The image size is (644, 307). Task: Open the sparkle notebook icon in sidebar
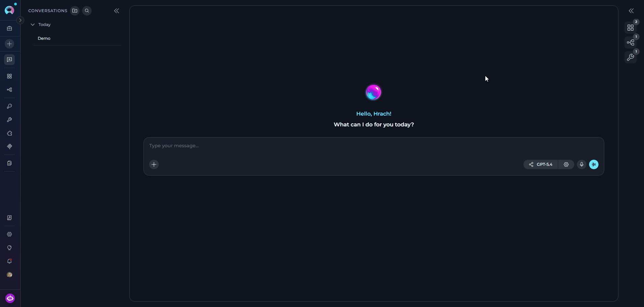[x=9, y=218]
